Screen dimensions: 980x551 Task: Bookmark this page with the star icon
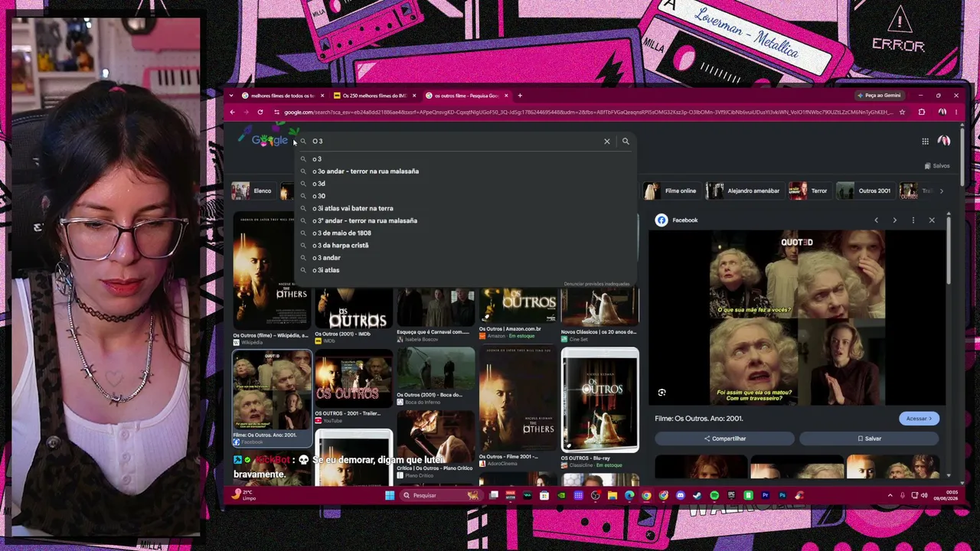[x=902, y=112]
